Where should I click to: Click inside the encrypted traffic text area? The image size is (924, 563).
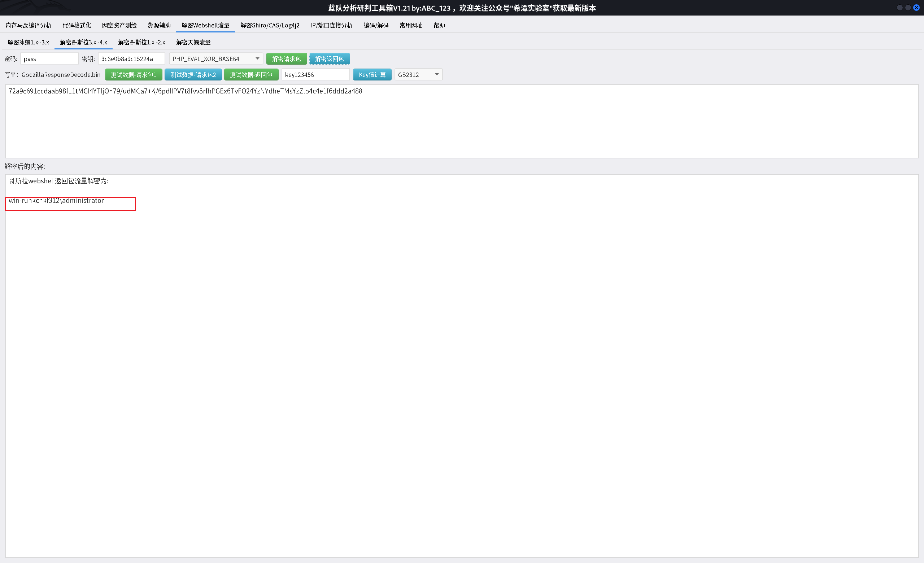461,124
